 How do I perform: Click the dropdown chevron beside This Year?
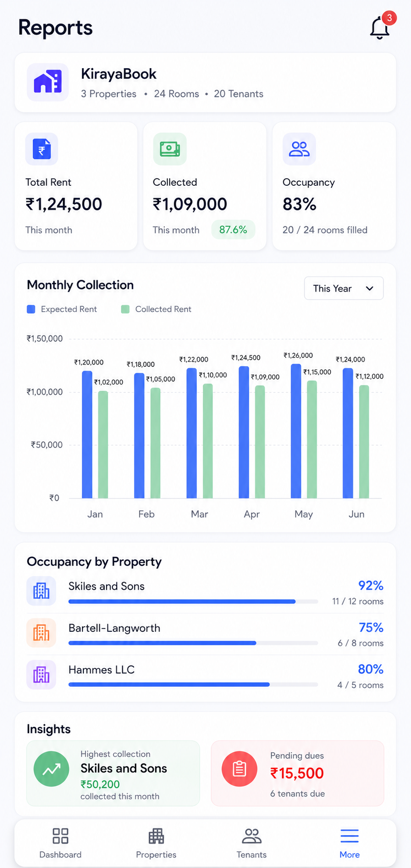point(370,288)
